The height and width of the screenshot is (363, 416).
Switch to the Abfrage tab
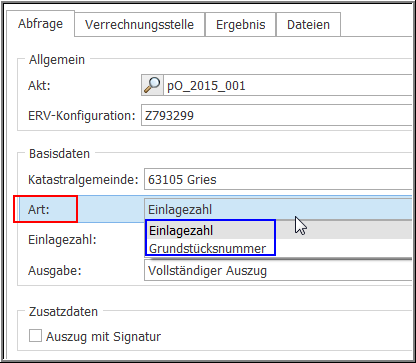pyautogui.click(x=40, y=24)
